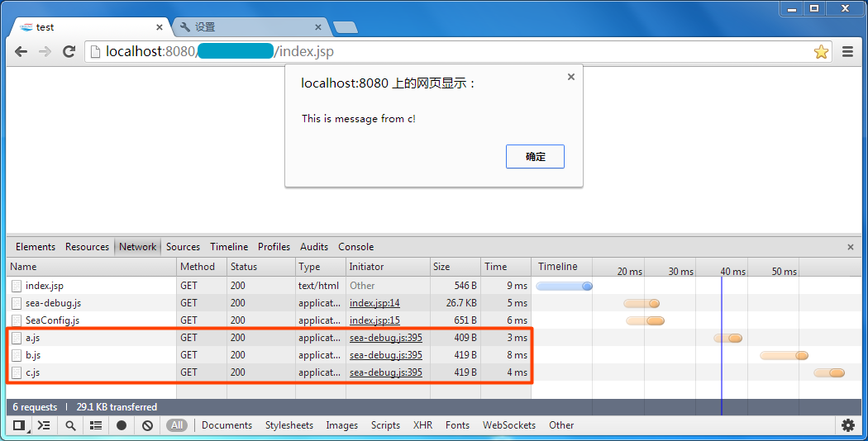This screenshot has height=441, width=868.
Task: Filter requests by Stylesheets
Action: (289, 425)
